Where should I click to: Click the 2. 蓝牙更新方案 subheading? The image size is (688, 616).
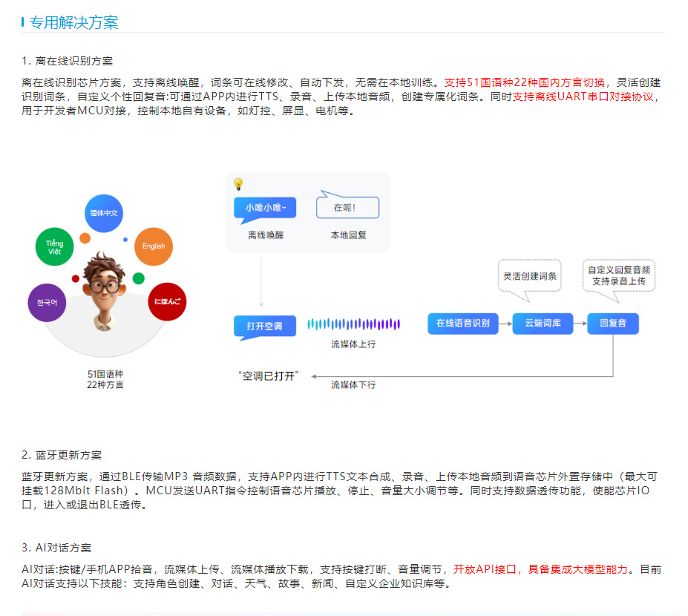[62, 455]
